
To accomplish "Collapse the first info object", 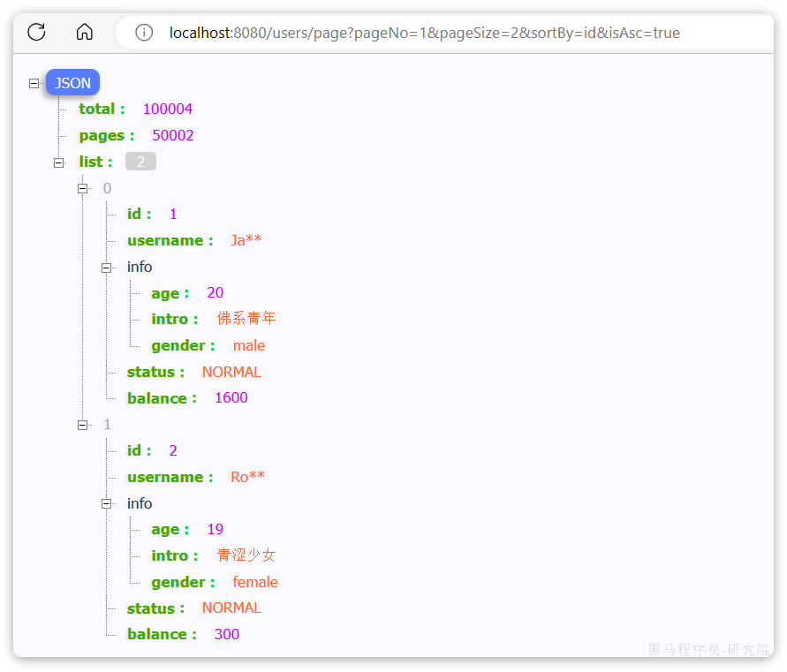I will [x=107, y=268].
